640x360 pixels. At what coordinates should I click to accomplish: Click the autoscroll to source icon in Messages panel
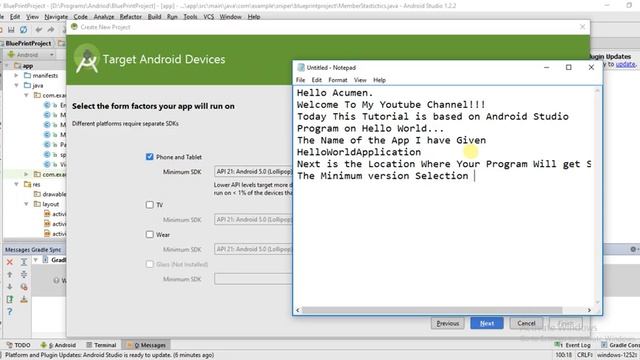point(24,287)
